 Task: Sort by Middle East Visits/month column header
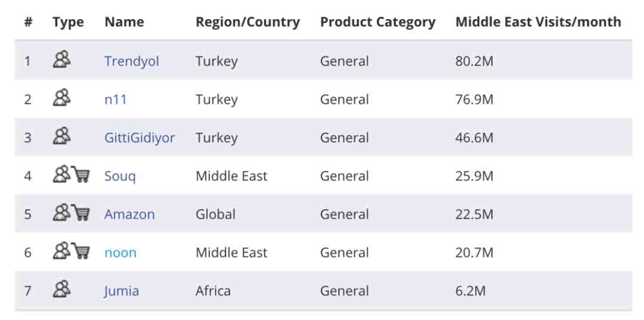point(538,22)
